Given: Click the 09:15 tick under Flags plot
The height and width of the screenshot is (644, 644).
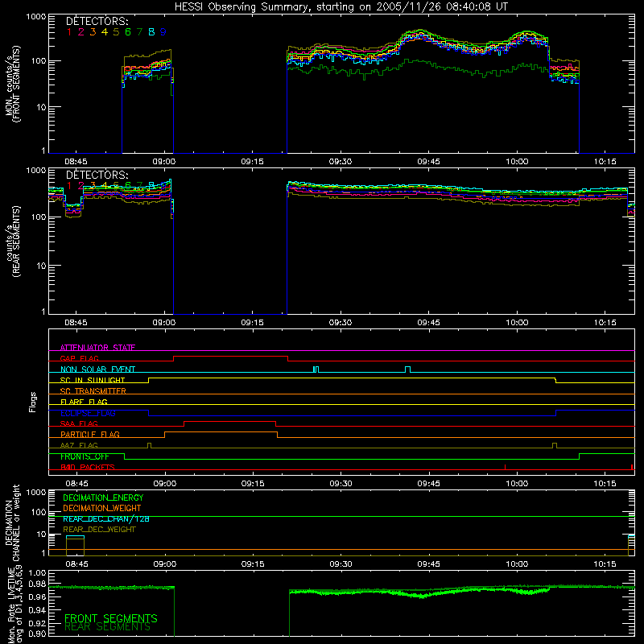Looking at the screenshot, I should coord(253,484).
